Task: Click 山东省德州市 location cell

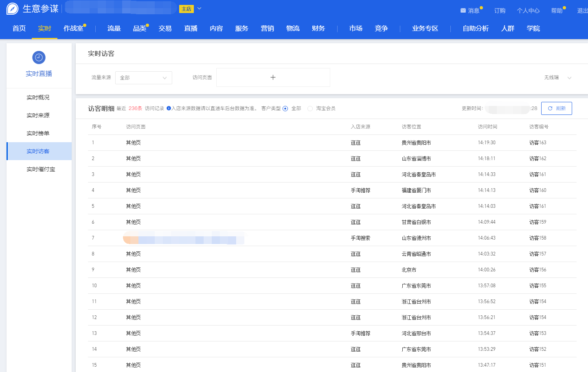Action: click(x=416, y=238)
